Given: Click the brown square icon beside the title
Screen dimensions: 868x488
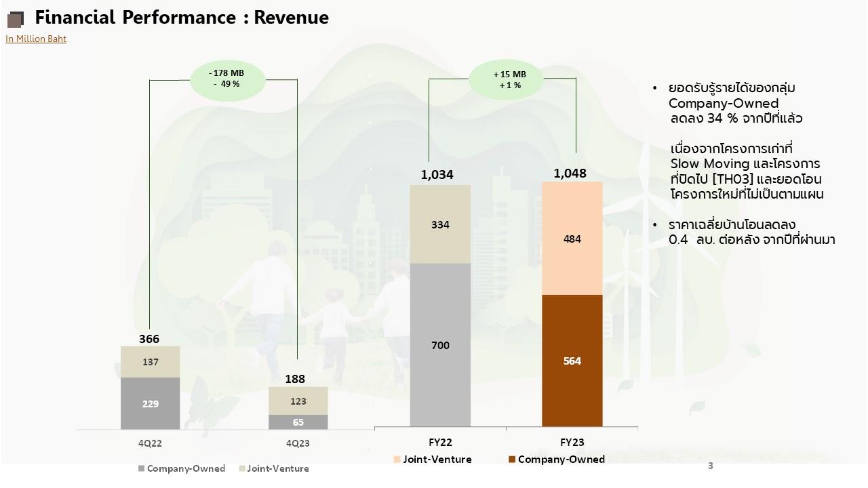Looking at the screenshot, I should tap(15, 19).
